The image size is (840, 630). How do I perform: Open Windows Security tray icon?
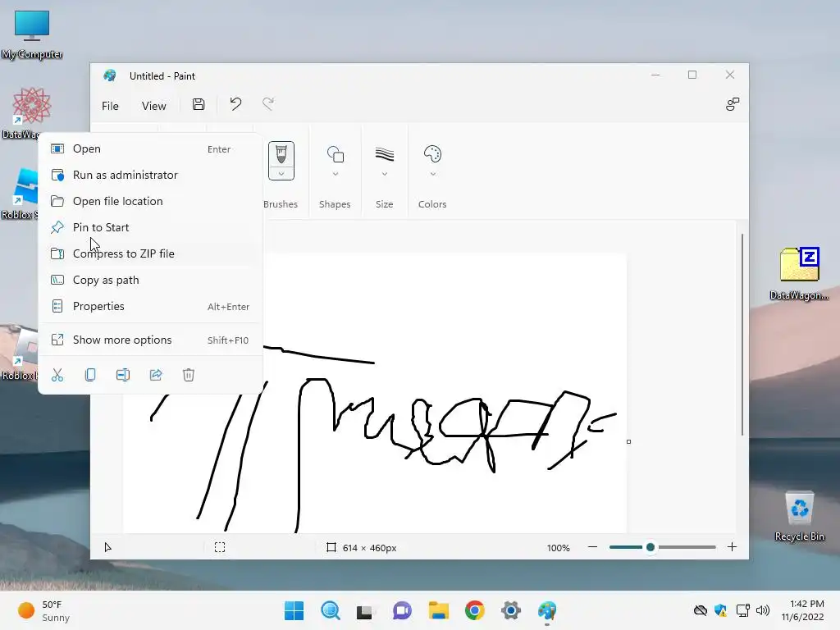(720, 610)
